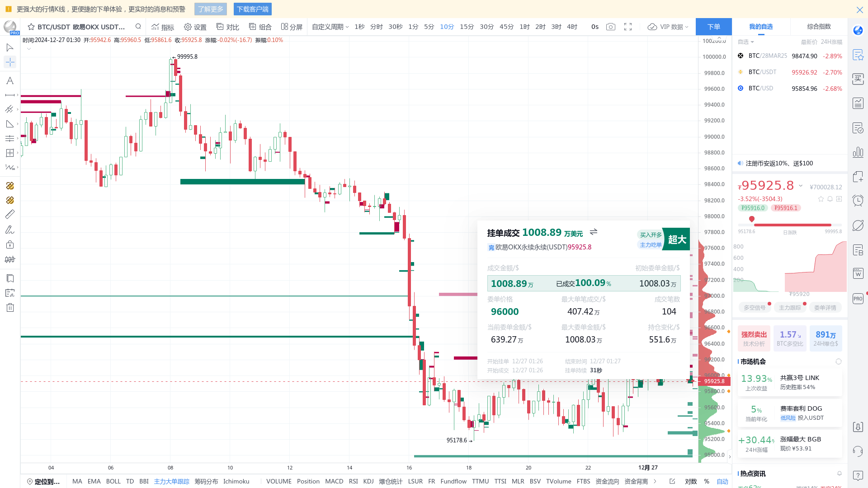The image size is (868, 488).
Task: Favorite BTC/USDT with the star icon
Action: pyautogui.click(x=31, y=27)
